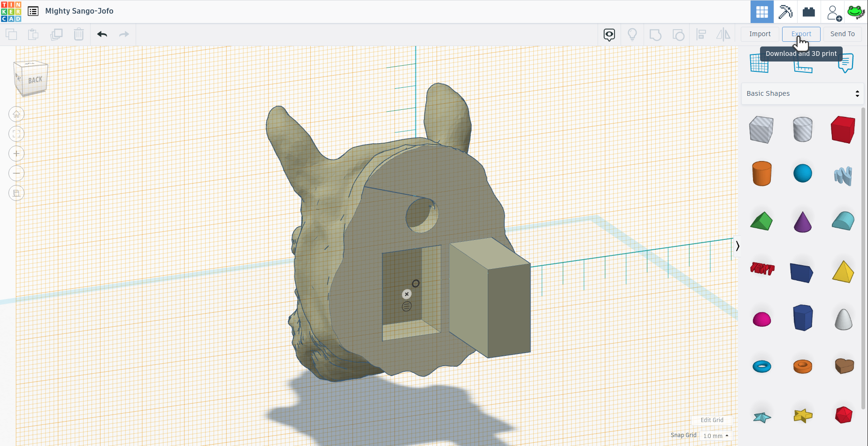The height and width of the screenshot is (446, 868).
Task: Open the Mirror flip tool
Action: (723, 34)
